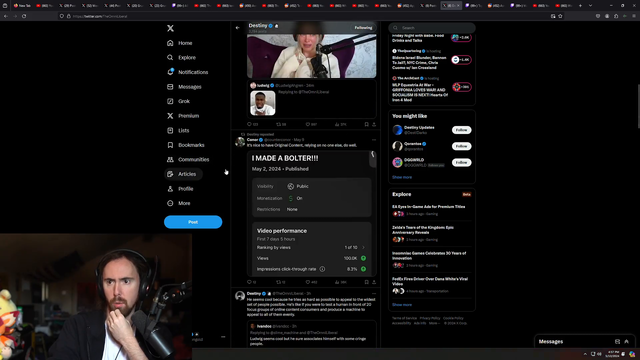Open more options on Comer's tweet
The height and width of the screenshot is (360, 640).
tap(374, 140)
